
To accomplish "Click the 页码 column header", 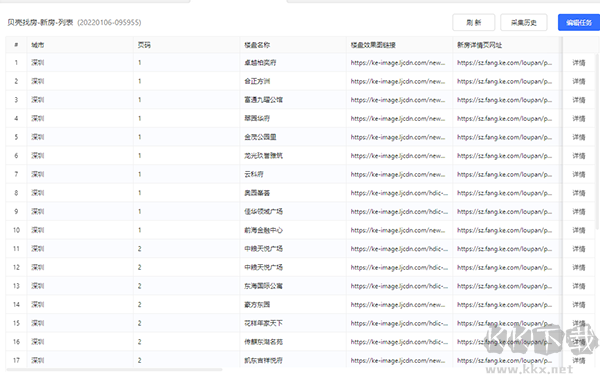I will coord(144,45).
